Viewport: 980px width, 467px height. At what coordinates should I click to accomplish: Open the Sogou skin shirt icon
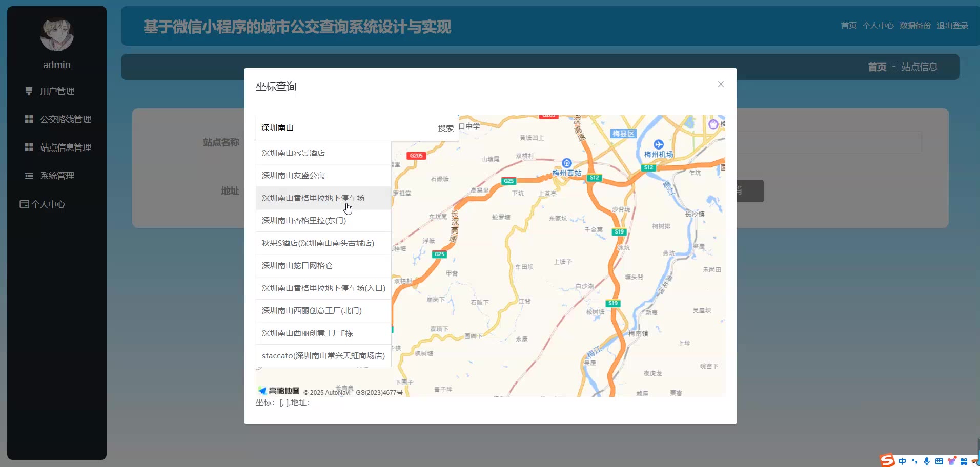point(952,461)
